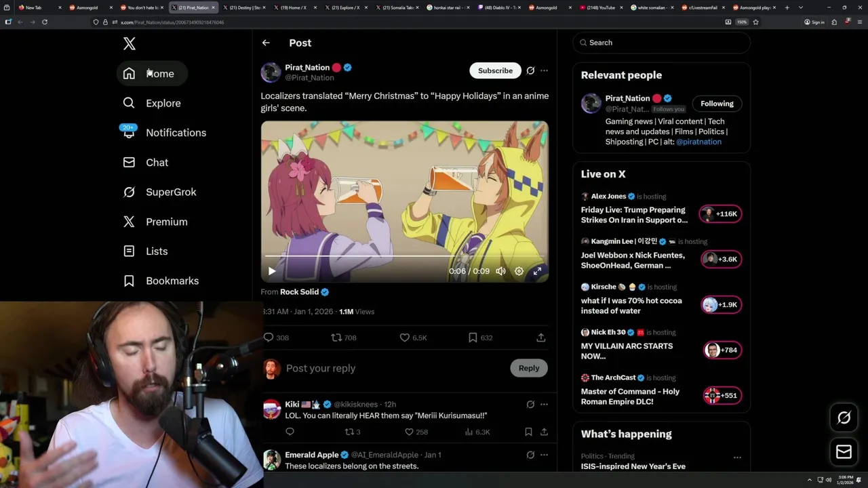The image size is (868, 488).
Task: Share Pirat_Nation's post
Action: pos(540,338)
